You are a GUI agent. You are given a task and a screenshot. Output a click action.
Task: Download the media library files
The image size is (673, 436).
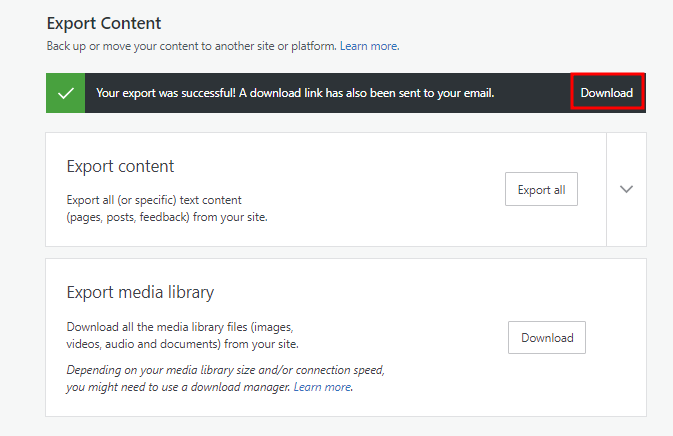546,338
